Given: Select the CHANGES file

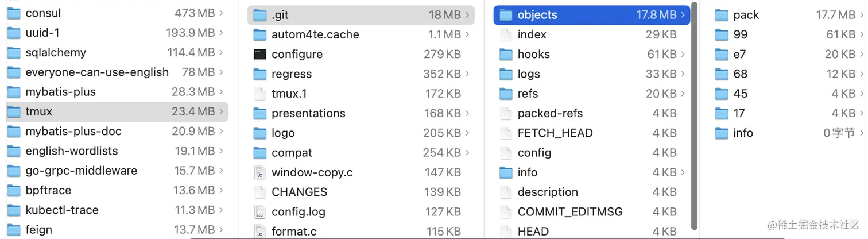Looking at the screenshot, I should tap(299, 192).
